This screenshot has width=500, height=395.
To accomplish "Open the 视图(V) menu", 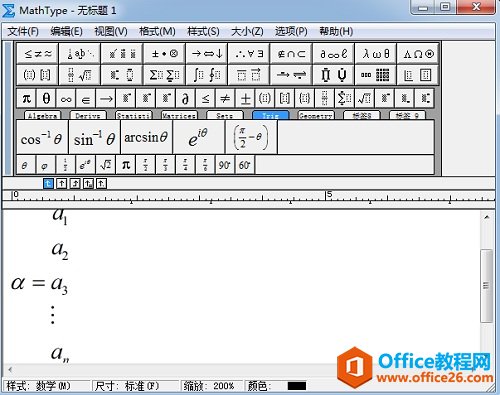I will (x=111, y=32).
